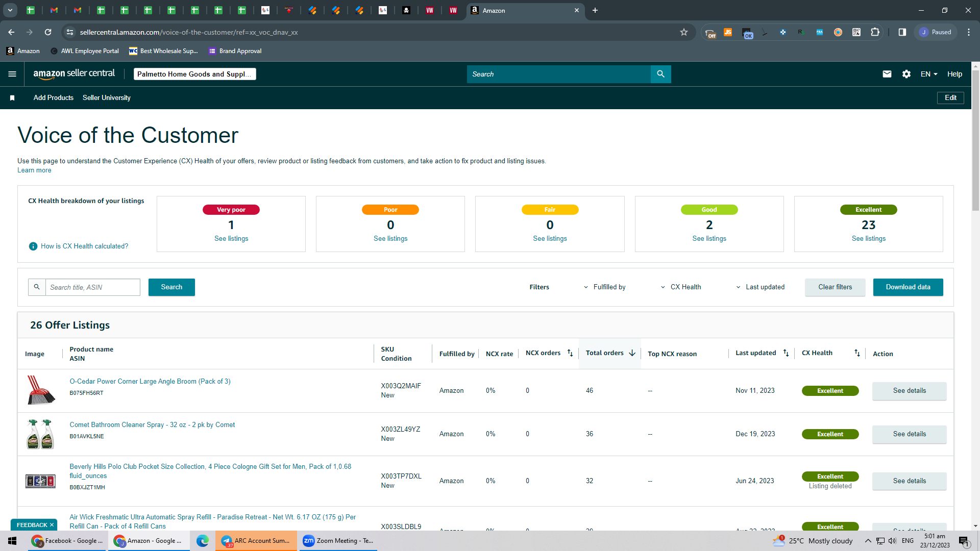
Task: Go back using the browser back arrow
Action: click(x=11, y=32)
